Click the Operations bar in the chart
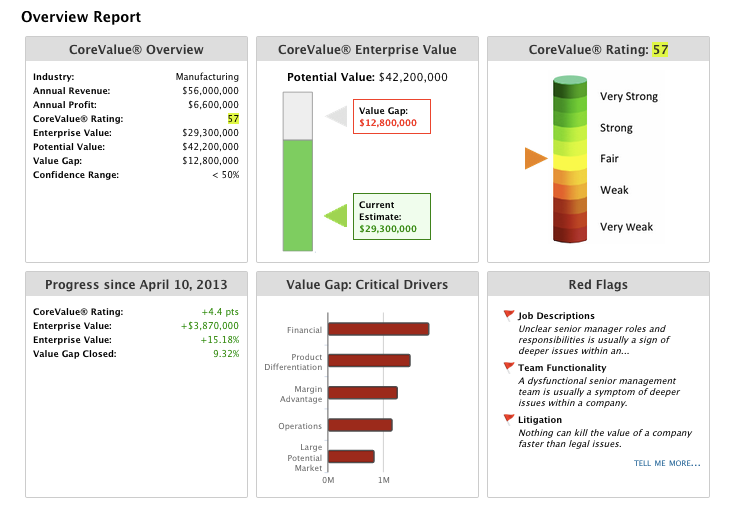The height and width of the screenshot is (519, 734). 360,425
